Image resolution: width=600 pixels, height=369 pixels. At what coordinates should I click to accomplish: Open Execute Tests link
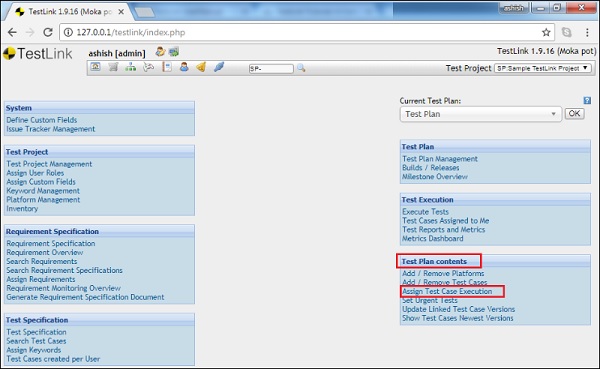pos(426,212)
